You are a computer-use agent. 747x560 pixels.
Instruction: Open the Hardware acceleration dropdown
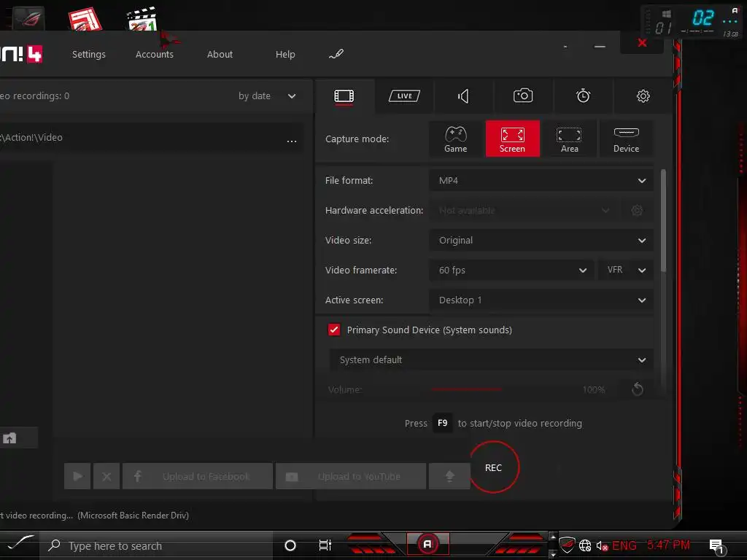(x=523, y=211)
